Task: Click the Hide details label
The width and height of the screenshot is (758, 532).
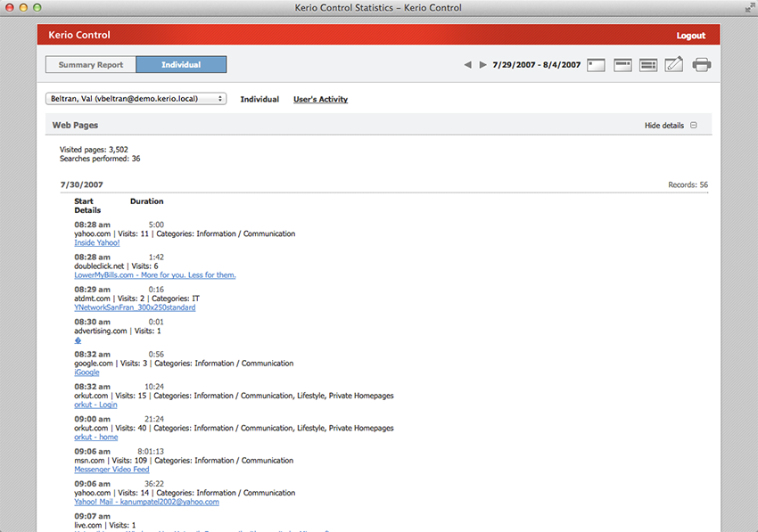Action: pos(664,125)
